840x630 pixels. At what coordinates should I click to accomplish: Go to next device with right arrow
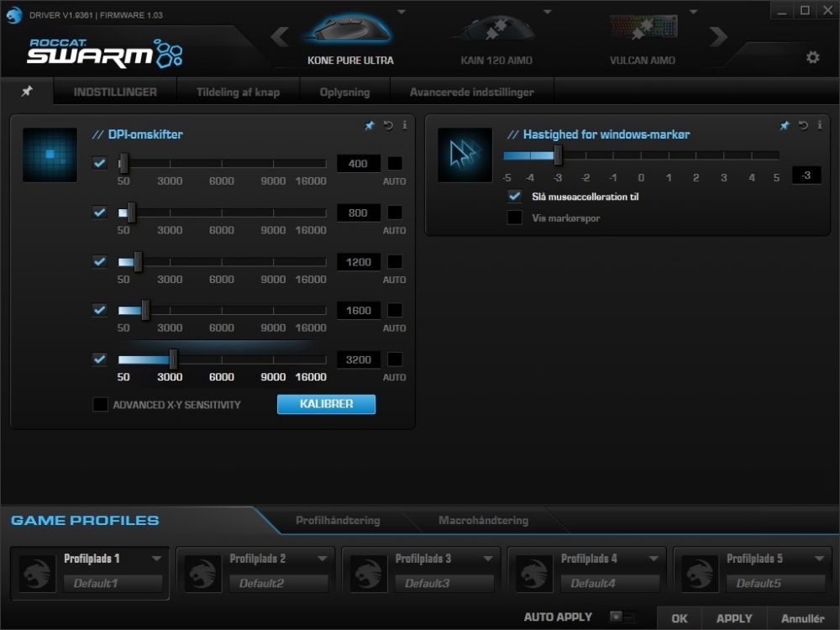718,36
